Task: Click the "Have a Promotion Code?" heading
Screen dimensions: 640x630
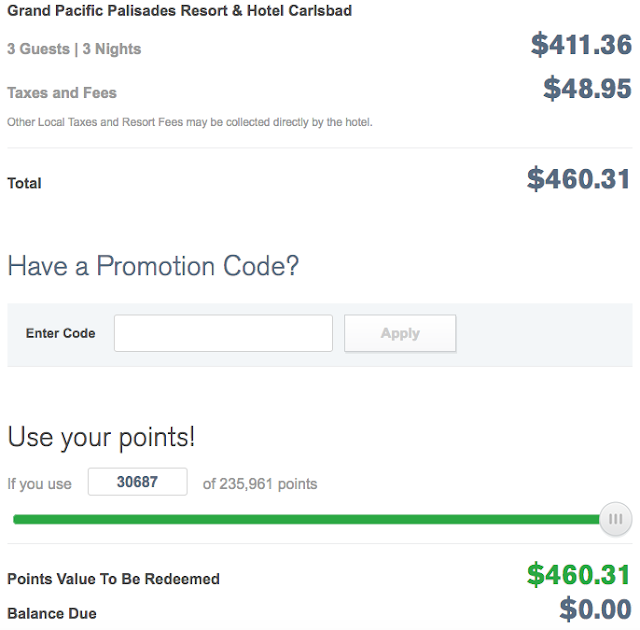Action: pyautogui.click(x=153, y=266)
